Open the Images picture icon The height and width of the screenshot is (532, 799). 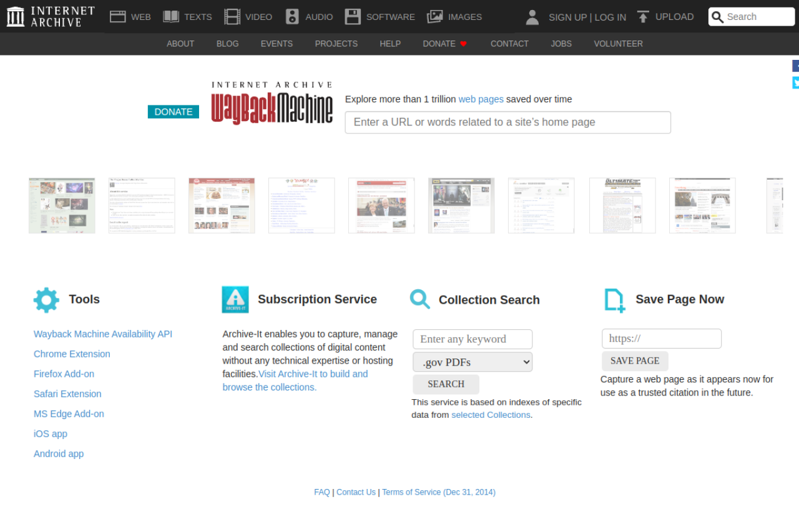coord(435,17)
